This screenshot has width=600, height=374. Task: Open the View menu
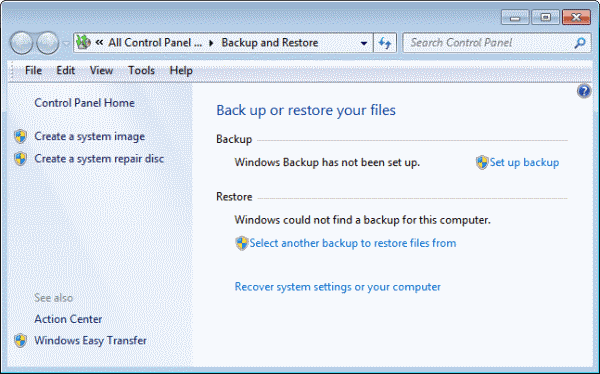(101, 70)
